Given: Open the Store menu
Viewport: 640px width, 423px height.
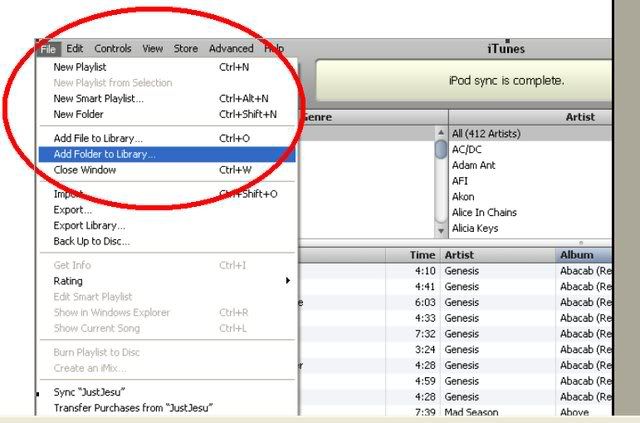Looking at the screenshot, I should (185, 48).
